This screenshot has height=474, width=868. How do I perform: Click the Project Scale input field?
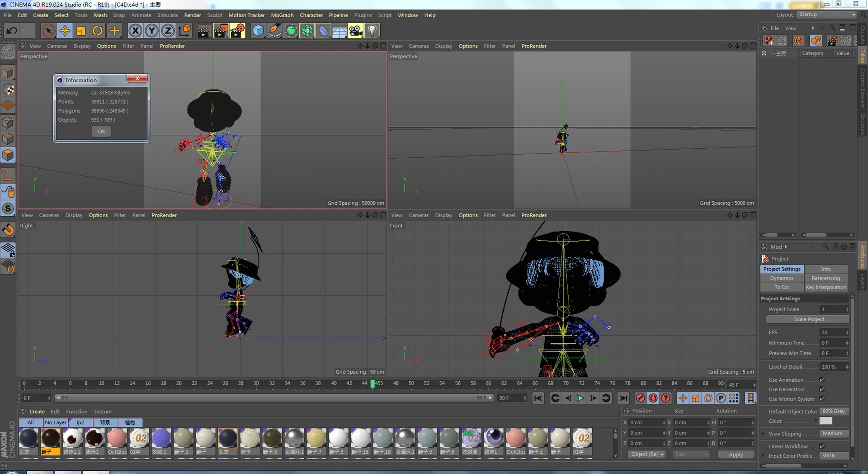point(834,309)
